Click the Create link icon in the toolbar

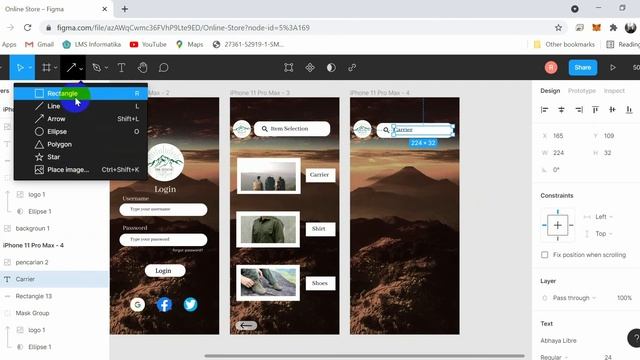(352, 68)
